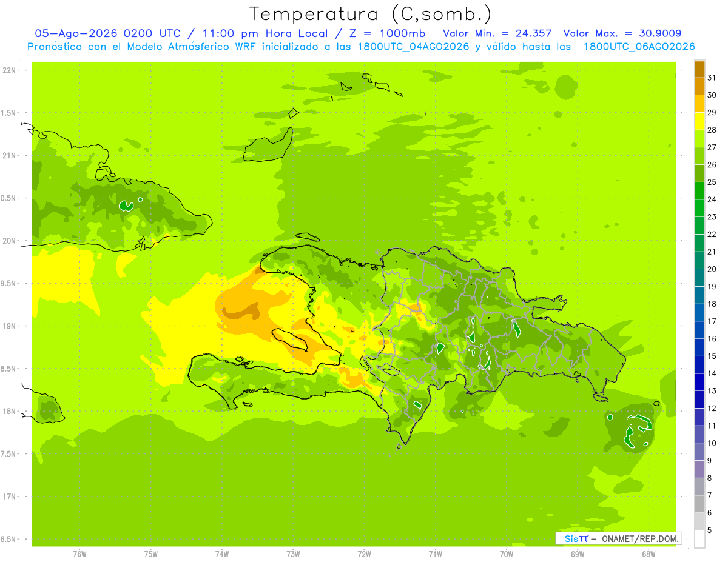Click the colorbar label '15'
The width and height of the screenshot is (728, 562).
[712, 356]
